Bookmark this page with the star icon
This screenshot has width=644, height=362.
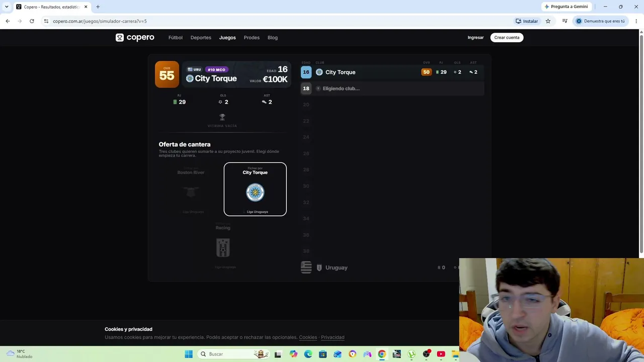[x=548, y=21]
